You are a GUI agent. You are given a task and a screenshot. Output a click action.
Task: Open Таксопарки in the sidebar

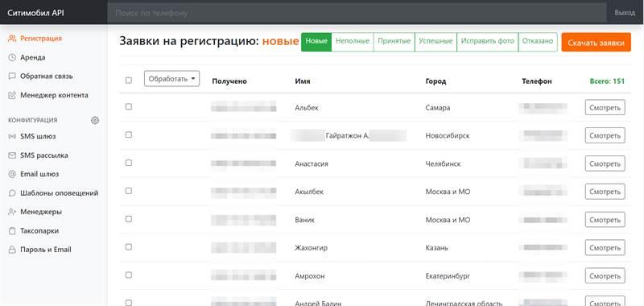[39, 231]
